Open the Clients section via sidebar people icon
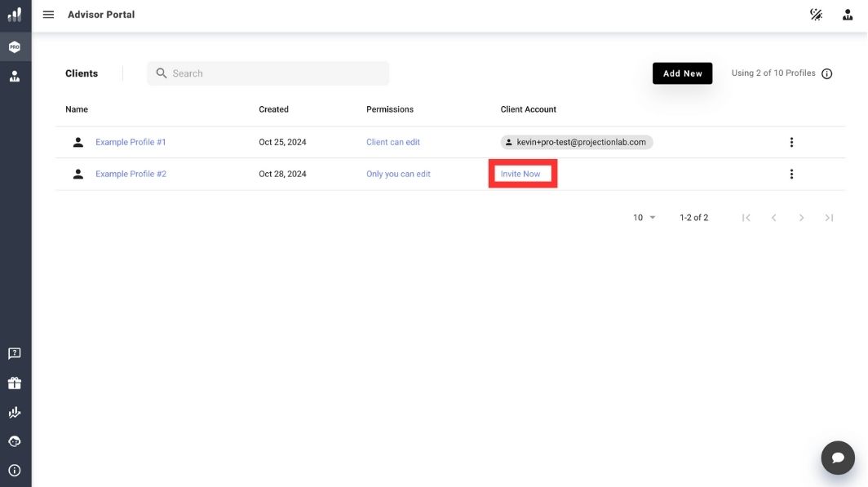This screenshot has height=487, width=868. [x=14, y=75]
